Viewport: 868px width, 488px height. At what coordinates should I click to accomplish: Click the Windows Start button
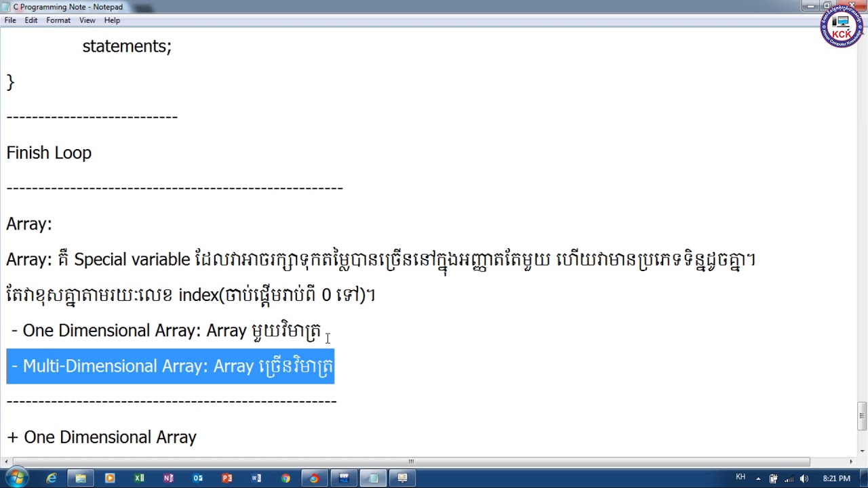[x=16, y=478]
